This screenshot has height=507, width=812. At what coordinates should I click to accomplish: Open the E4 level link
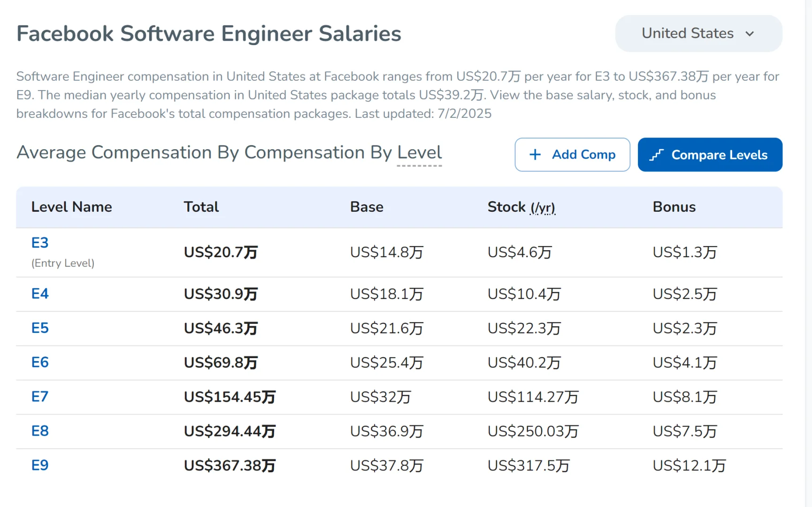(x=40, y=294)
